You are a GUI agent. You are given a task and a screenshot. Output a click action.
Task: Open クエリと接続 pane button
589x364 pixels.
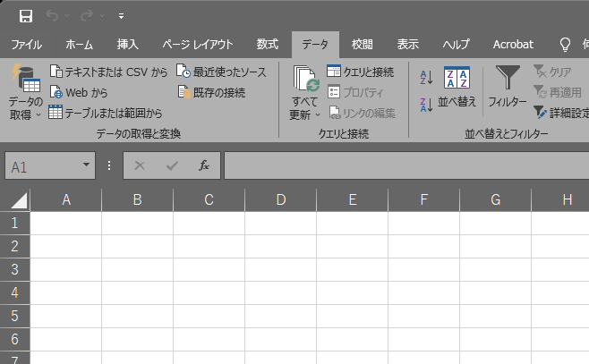click(x=360, y=72)
